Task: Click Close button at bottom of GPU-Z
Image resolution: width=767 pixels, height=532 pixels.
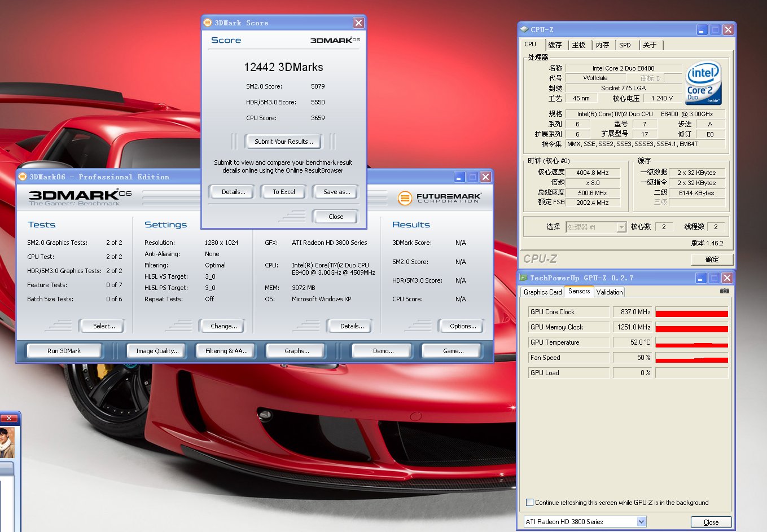Action: coord(711,522)
